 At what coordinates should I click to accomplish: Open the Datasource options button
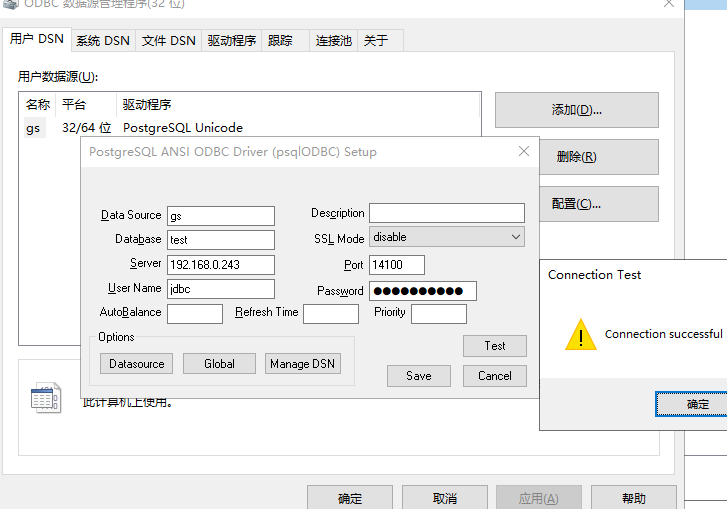click(136, 364)
